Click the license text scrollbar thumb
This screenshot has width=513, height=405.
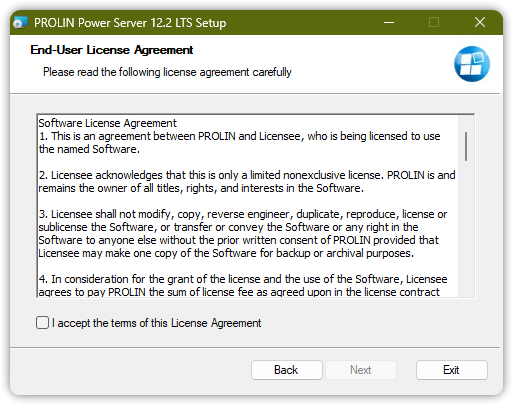[466, 146]
